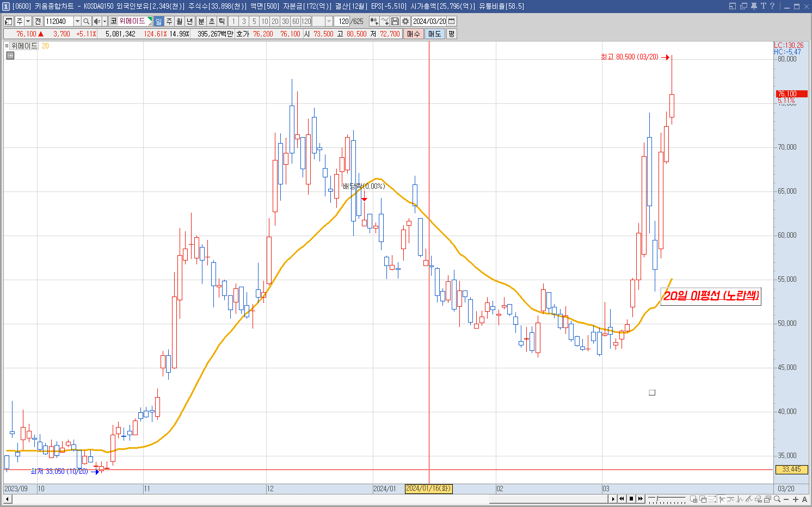Click the fast-forward button in playback controls
Image resolution: width=812 pixels, height=507 pixels.
coord(641,499)
